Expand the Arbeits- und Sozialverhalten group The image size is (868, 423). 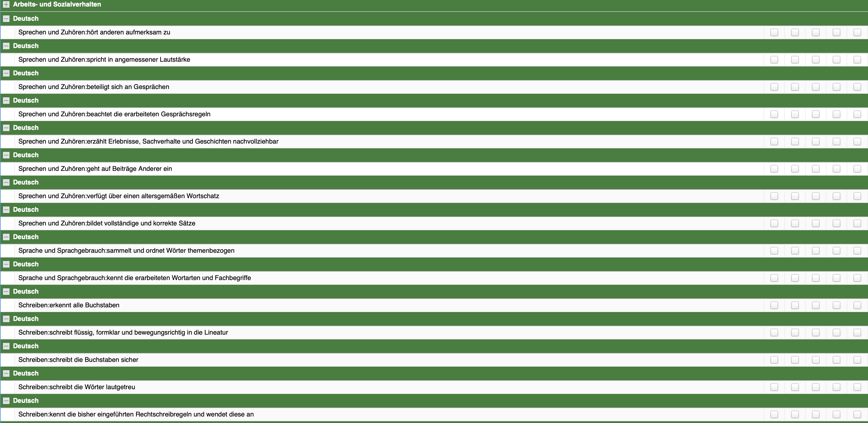(6, 4)
